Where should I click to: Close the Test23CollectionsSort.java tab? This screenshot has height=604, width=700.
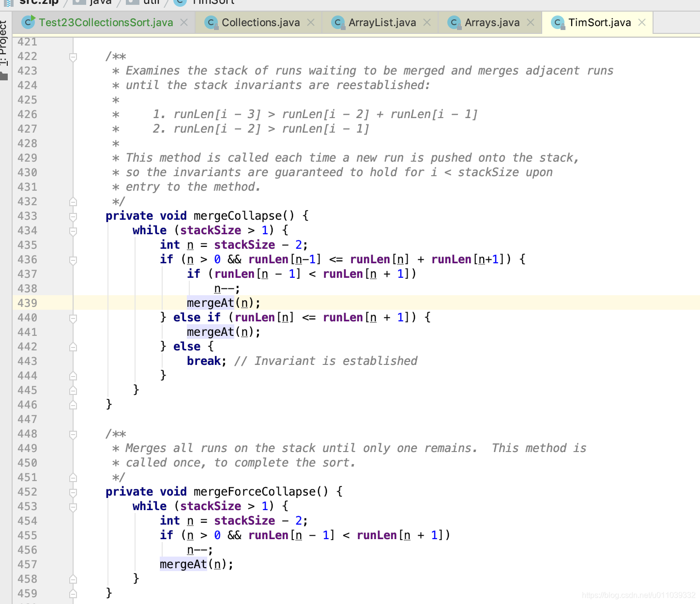[x=184, y=22]
